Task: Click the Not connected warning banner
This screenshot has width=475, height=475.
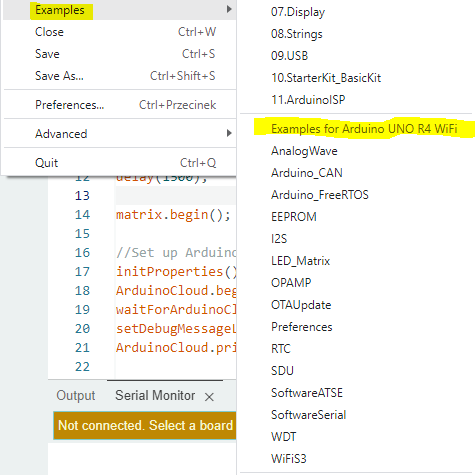Action: pos(145,426)
